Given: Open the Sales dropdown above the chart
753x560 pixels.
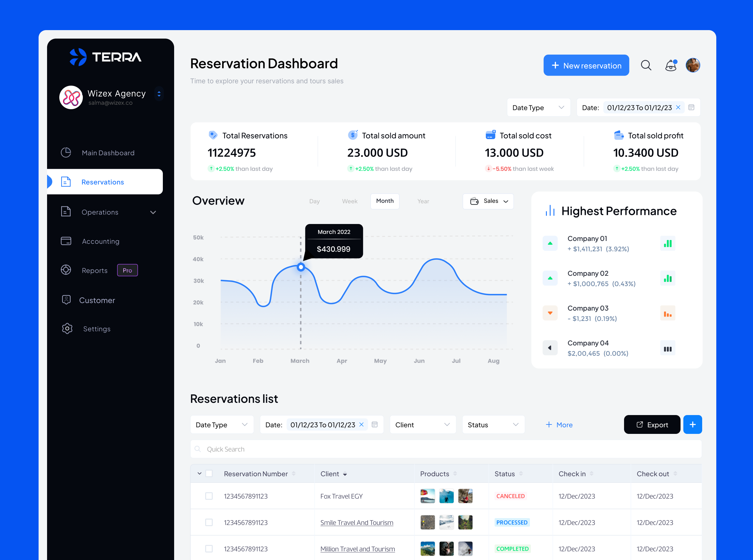Looking at the screenshot, I should pos(488,201).
